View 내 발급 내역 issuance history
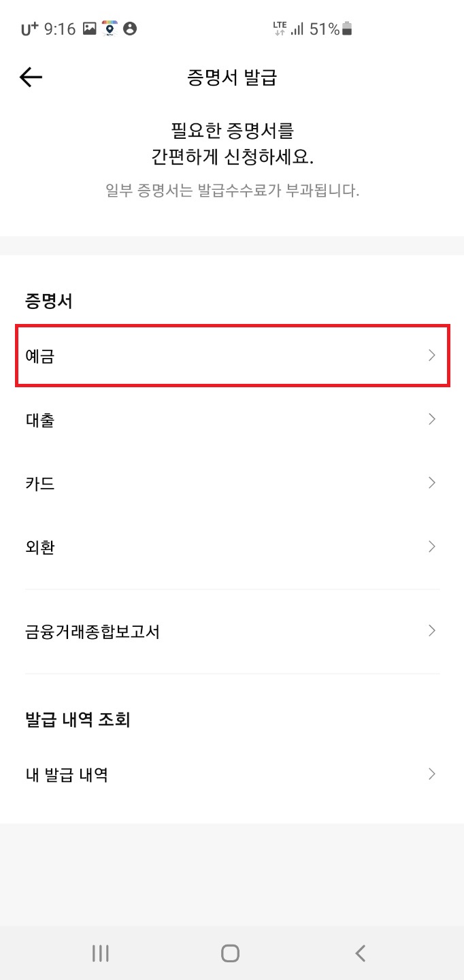The width and height of the screenshot is (464, 980). pos(231,774)
